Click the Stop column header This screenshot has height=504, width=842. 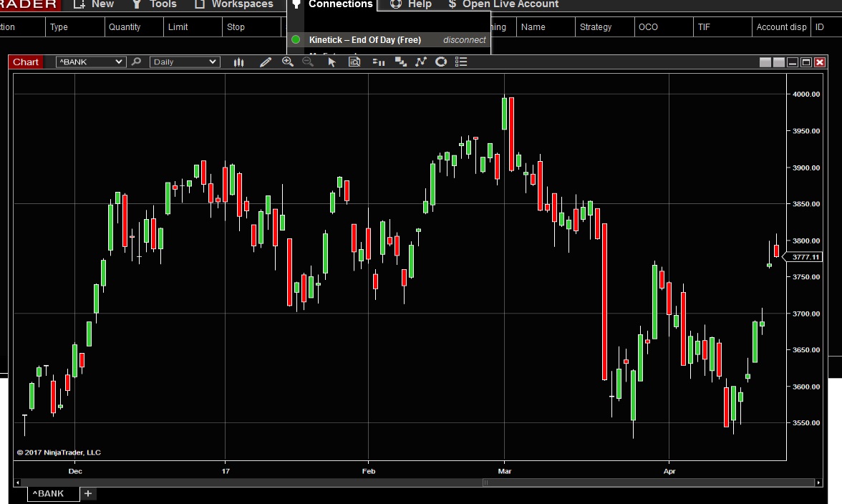(x=251, y=26)
